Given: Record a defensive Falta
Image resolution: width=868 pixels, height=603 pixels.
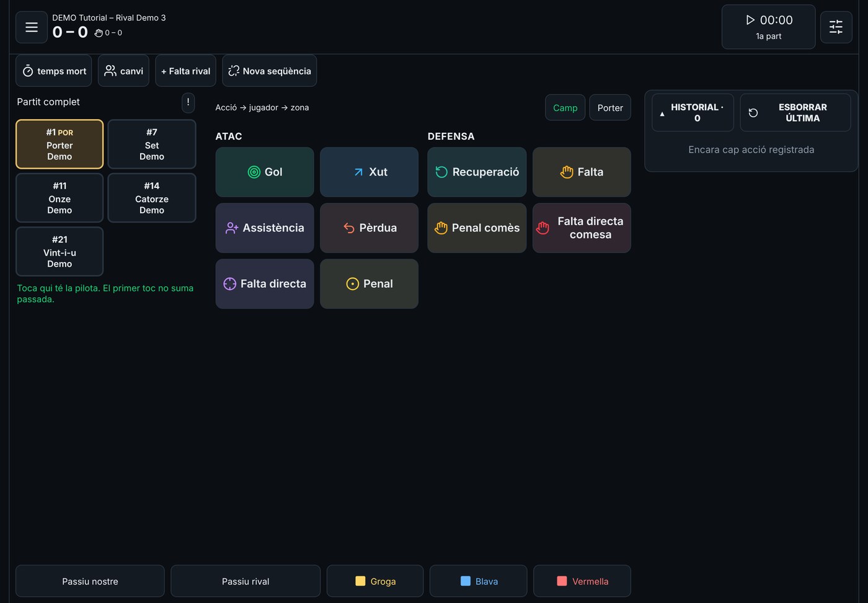Looking at the screenshot, I should point(582,172).
